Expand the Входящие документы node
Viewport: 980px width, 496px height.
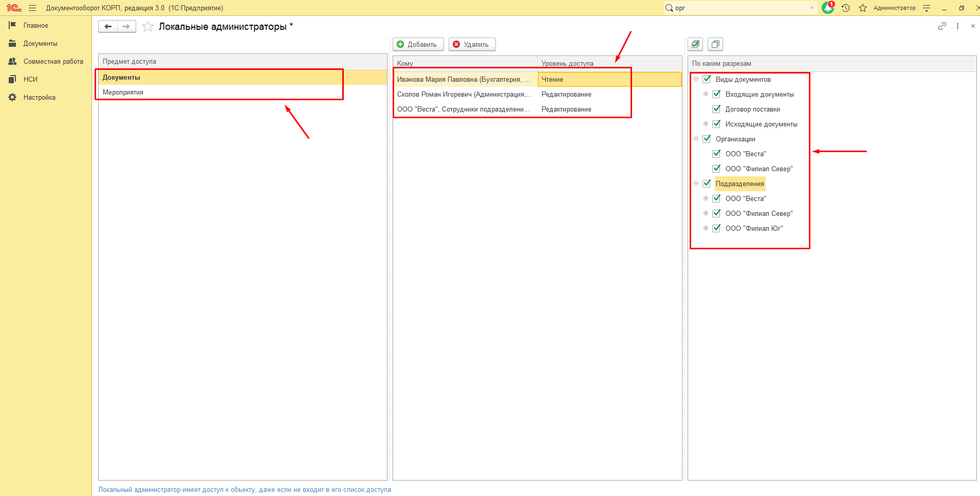click(706, 94)
